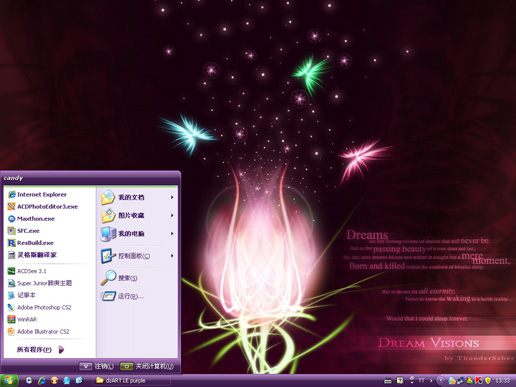Click the messenger tray icon with orange circle

452,381
